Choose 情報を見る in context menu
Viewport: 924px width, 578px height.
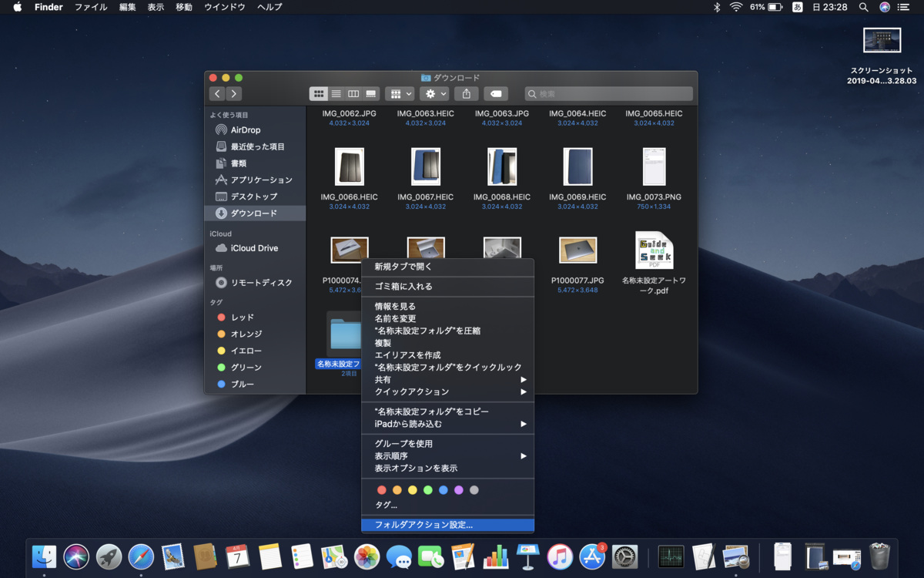point(447,307)
